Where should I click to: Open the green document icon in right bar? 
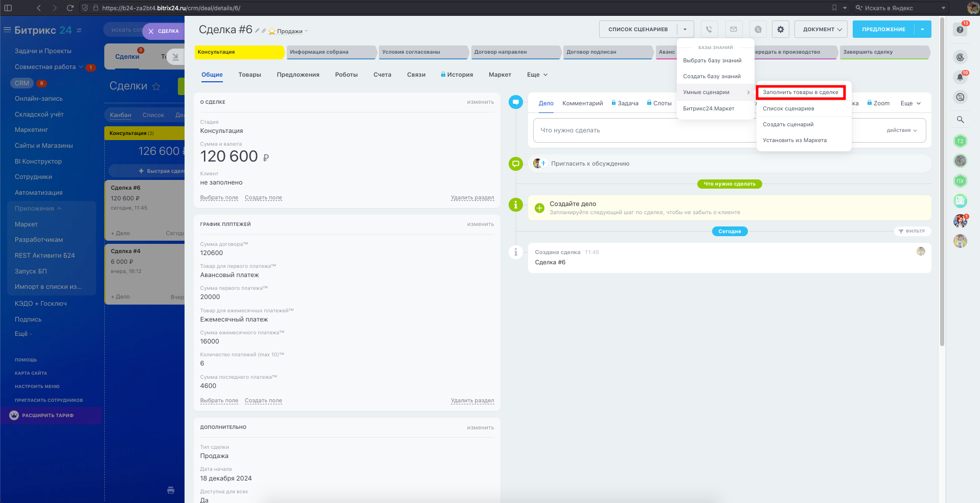pos(960,201)
